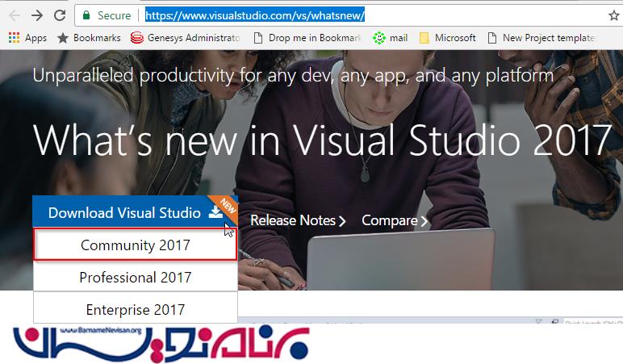This screenshot has height=364, width=623.
Task: Open Drop me in Bookmarks bookmark
Action: (307, 38)
